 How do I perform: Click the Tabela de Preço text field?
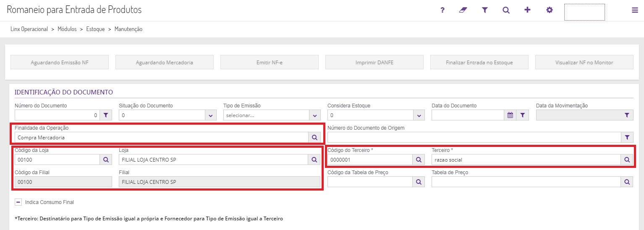tap(526, 182)
